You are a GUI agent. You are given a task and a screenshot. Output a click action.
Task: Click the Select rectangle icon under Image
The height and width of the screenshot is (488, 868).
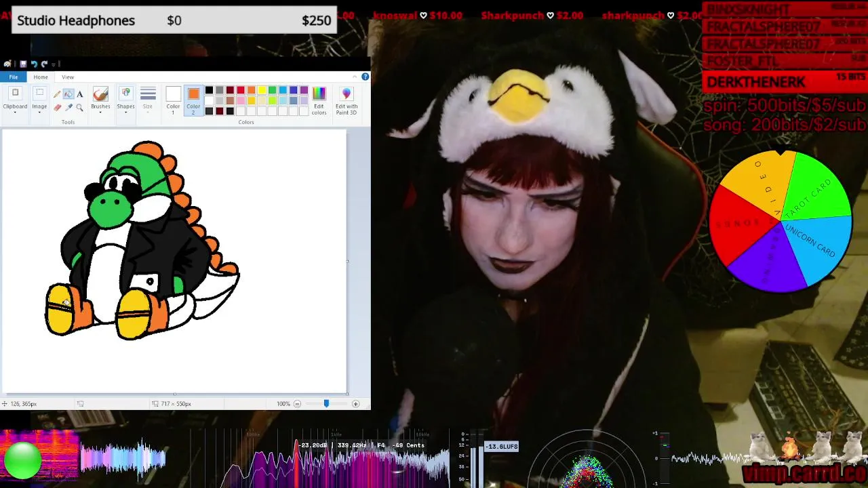coord(39,92)
